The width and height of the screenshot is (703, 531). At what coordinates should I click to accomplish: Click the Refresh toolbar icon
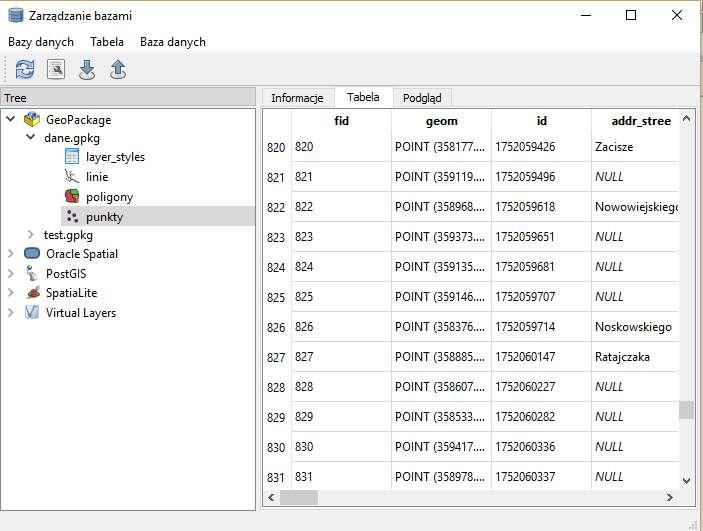[x=25, y=70]
